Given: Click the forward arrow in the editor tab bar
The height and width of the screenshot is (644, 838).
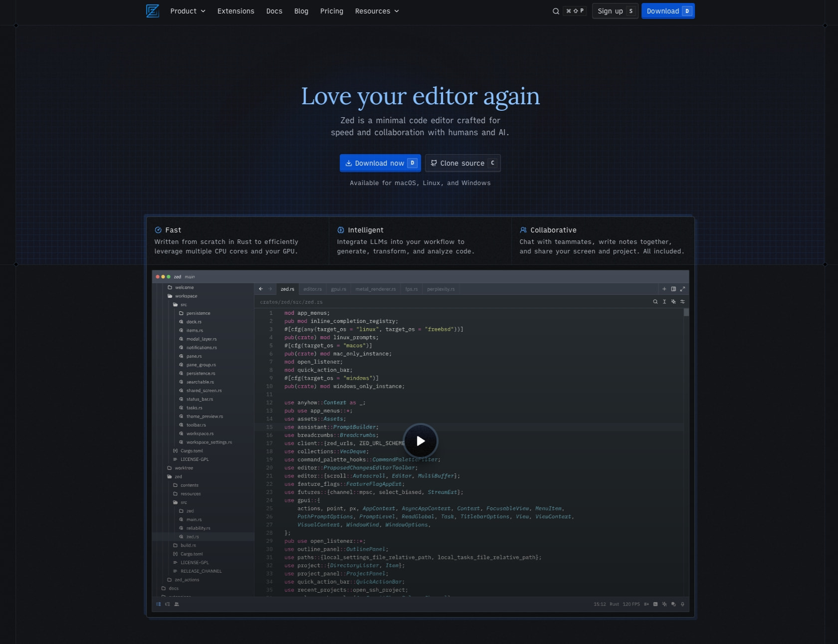Looking at the screenshot, I should pyautogui.click(x=270, y=289).
